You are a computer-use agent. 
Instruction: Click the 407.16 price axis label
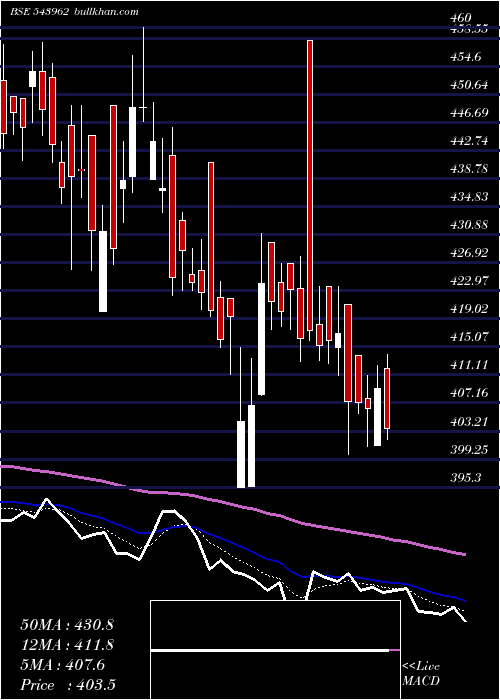click(469, 393)
